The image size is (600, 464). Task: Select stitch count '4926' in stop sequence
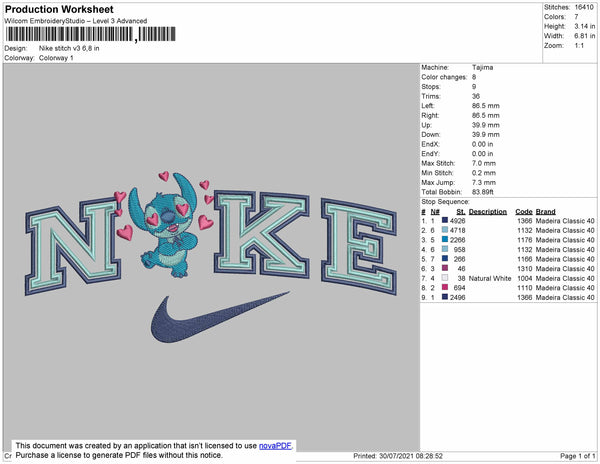point(458,221)
